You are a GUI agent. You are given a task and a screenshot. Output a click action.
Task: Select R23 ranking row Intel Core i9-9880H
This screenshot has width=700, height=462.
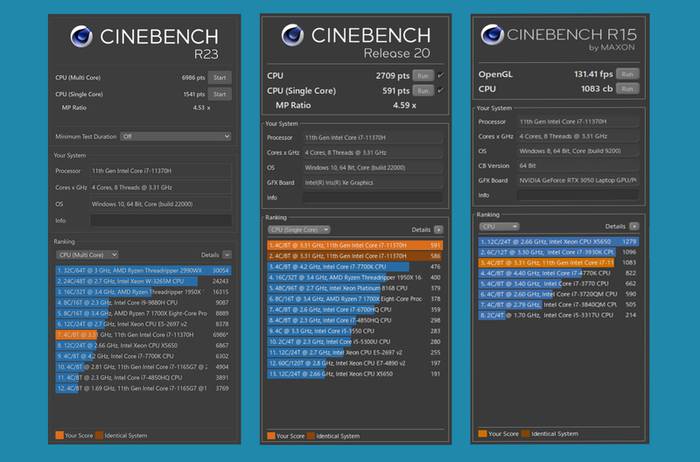point(143,303)
